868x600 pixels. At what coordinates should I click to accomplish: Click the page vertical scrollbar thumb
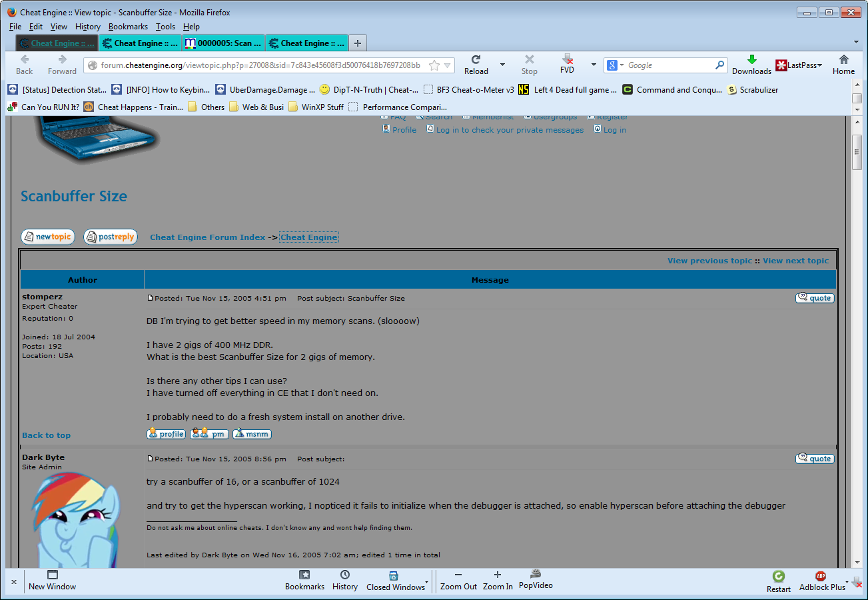coord(857,152)
